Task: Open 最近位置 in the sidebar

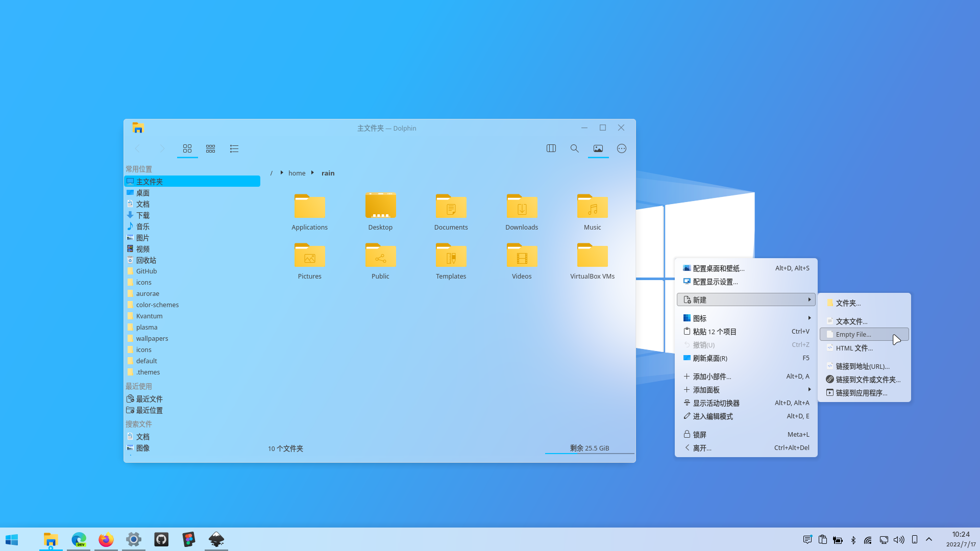Action: (192, 410)
